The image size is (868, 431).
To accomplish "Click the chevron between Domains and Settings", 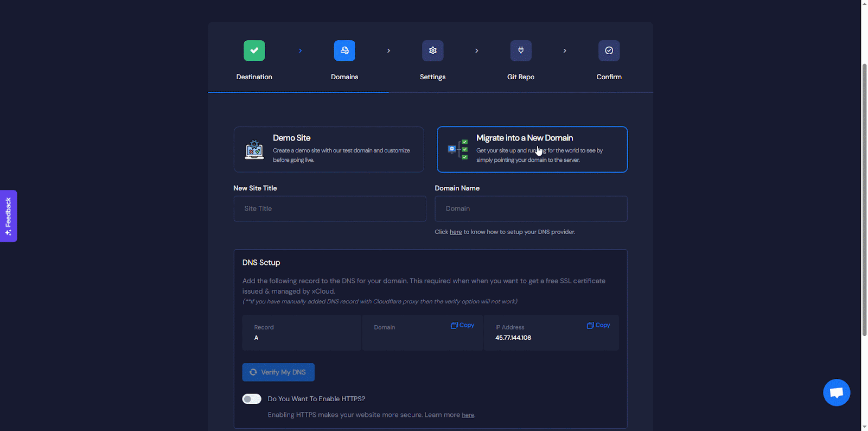I will pyautogui.click(x=388, y=50).
